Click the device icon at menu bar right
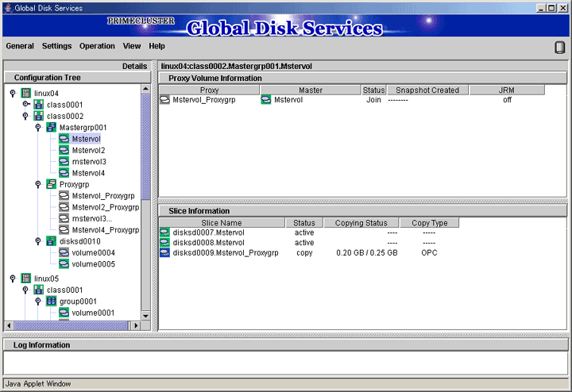 559,48
